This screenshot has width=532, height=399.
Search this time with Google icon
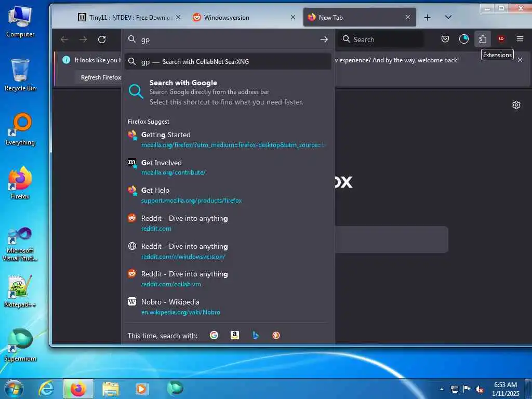[x=214, y=335]
